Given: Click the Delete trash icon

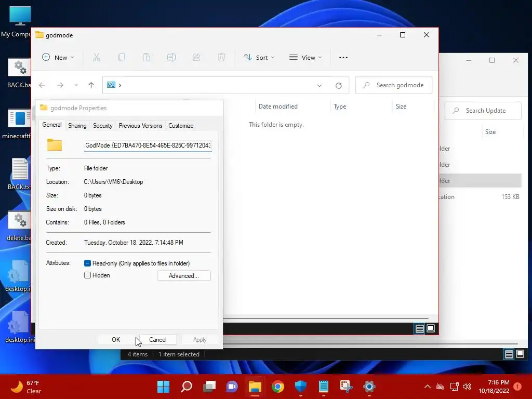Looking at the screenshot, I should point(221,57).
